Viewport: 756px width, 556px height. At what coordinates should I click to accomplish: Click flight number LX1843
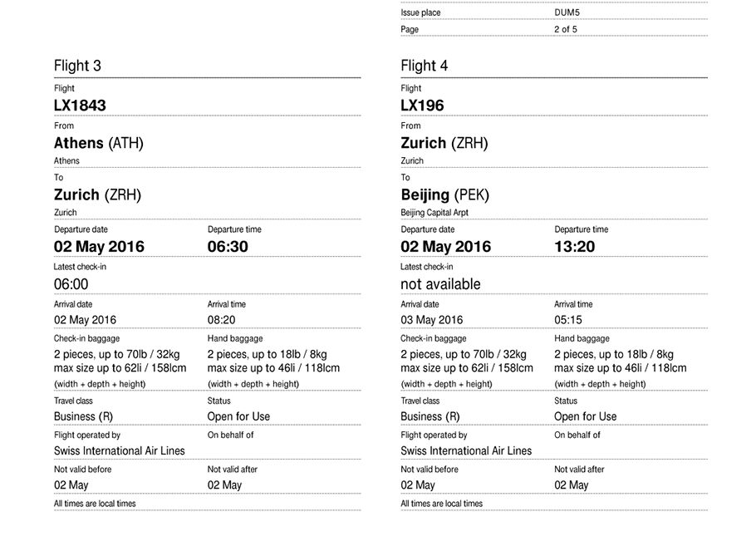coord(80,105)
